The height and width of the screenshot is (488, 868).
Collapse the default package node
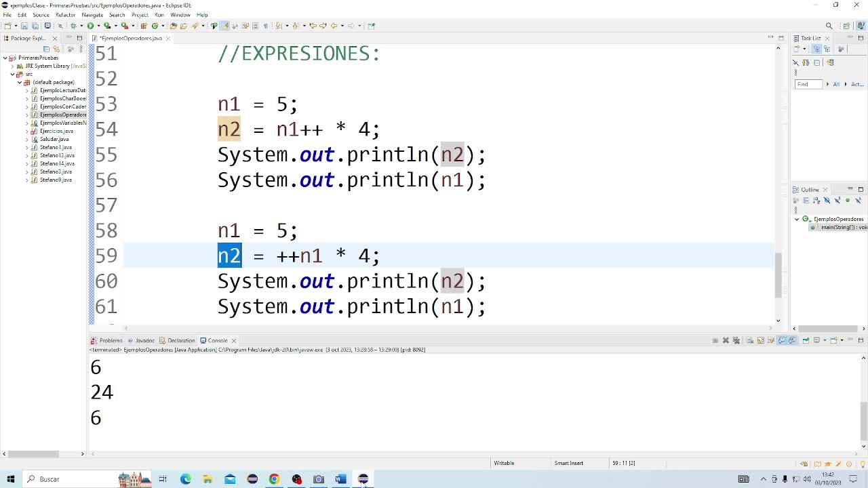tap(20, 82)
